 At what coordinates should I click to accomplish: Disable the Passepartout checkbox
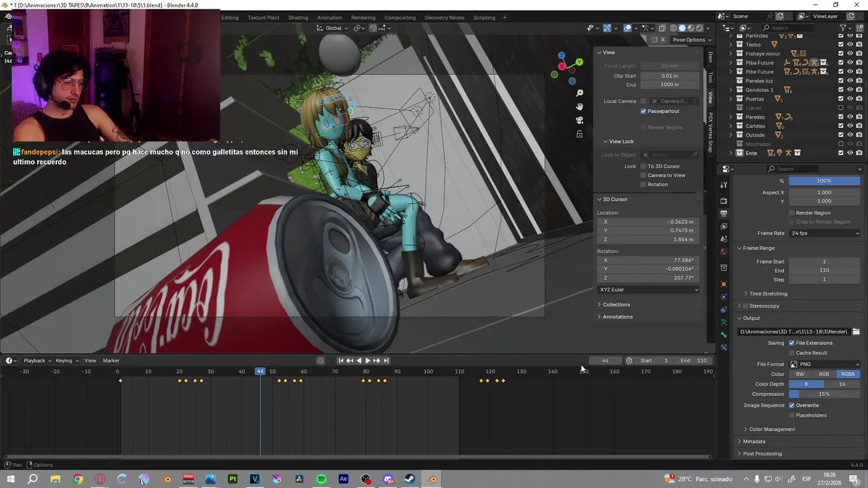pyautogui.click(x=644, y=111)
